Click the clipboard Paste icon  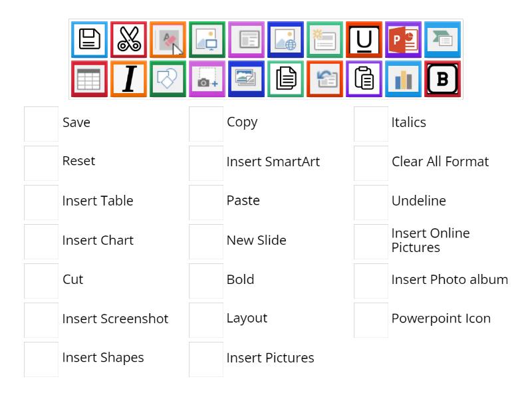pyautogui.click(x=364, y=78)
